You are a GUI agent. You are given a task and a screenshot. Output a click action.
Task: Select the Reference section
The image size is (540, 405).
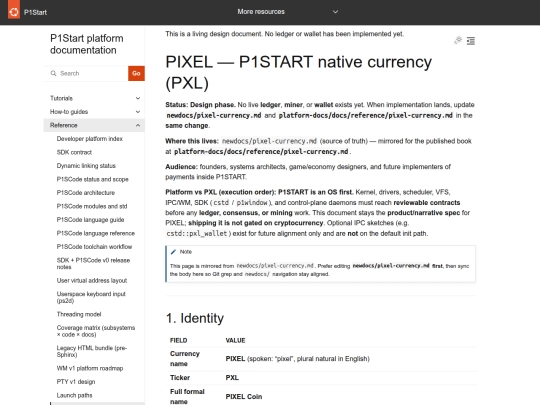64,125
